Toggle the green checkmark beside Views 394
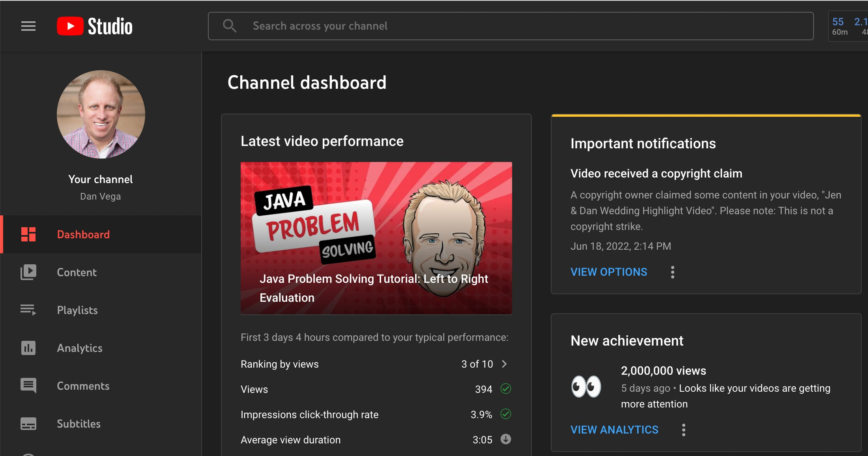Viewport: 868px width, 456px height. 506,389
